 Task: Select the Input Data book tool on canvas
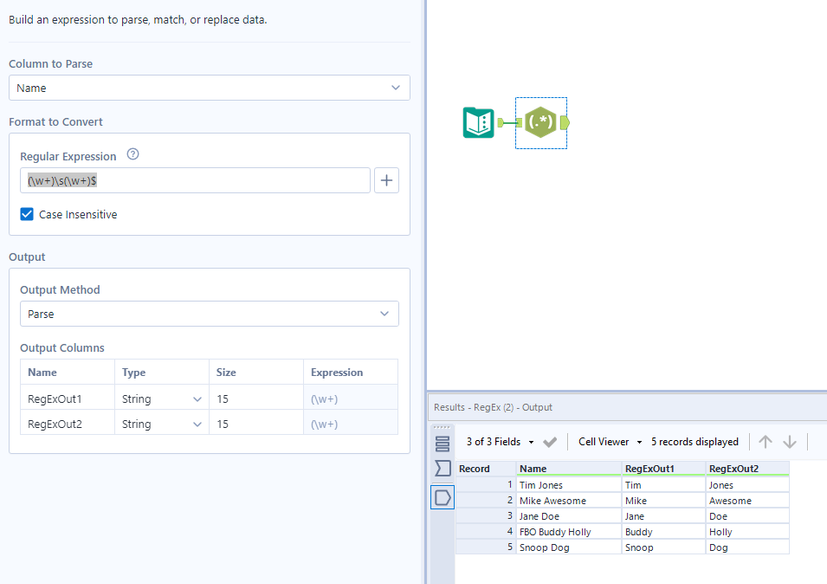[478, 122]
